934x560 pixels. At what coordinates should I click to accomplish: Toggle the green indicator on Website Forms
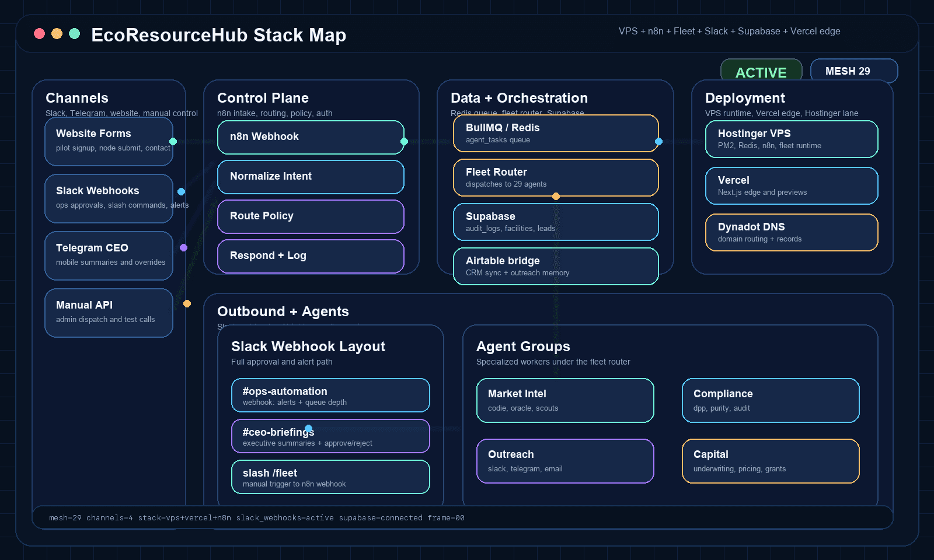(x=173, y=141)
